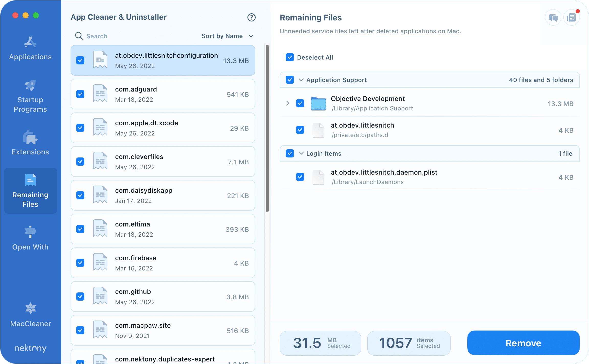The image size is (589, 364).
Task: Click the list's vertical scrollbar
Action: click(267, 128)
